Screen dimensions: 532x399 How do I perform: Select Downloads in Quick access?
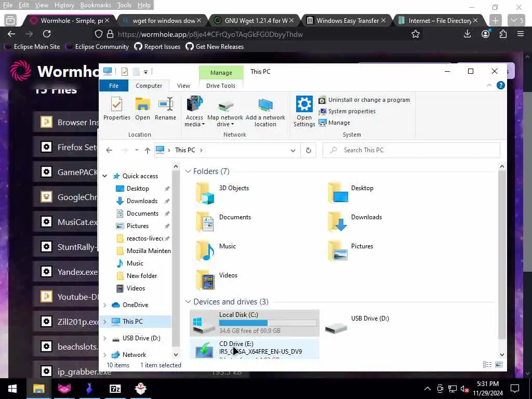[x=142, y=201]
